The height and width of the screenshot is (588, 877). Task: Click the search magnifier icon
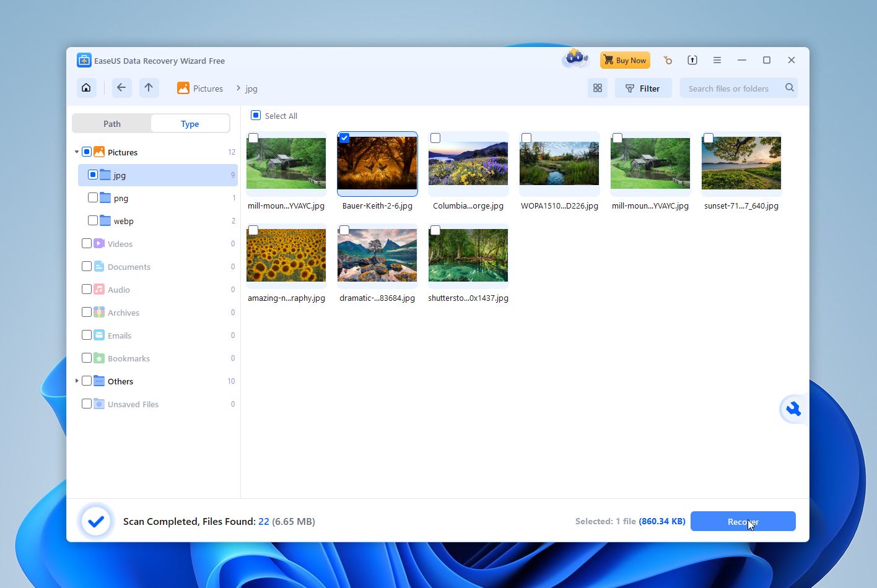789,88
